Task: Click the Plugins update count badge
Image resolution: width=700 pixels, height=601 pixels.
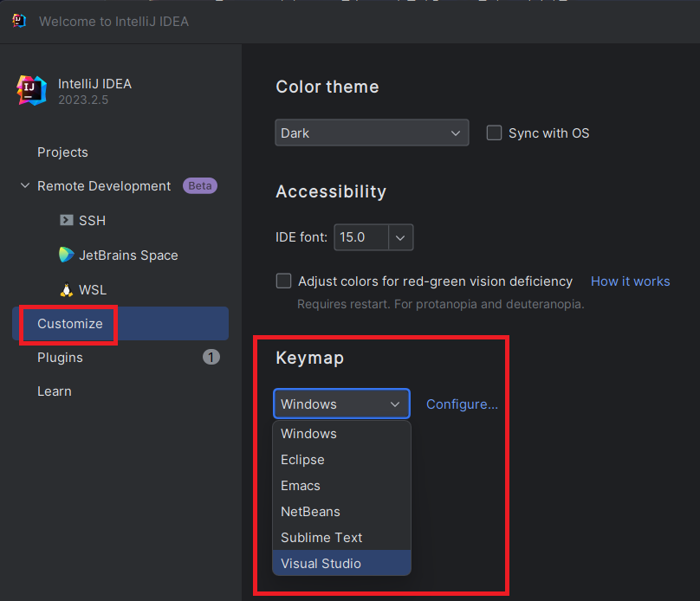Action: point(211,357)
